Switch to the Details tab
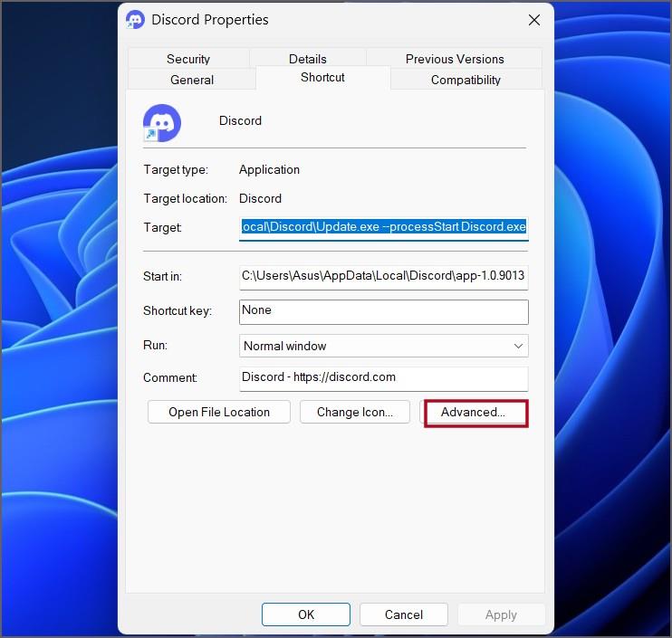 pos(308,59)
